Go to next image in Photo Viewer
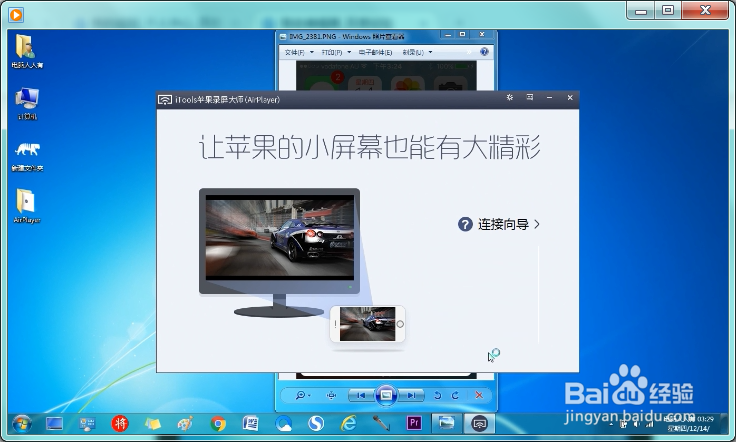Viewport: 736px width, 442px height. [x=411, y=395]
